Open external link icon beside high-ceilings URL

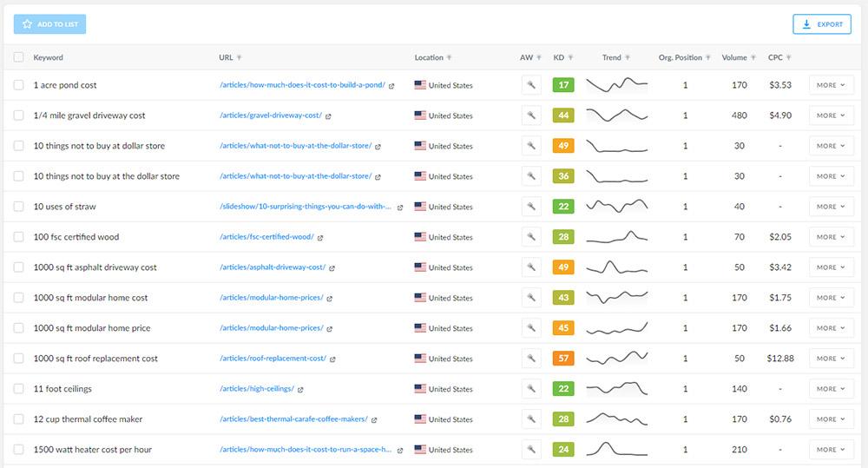pyautogui.click(x=300, y=389)
